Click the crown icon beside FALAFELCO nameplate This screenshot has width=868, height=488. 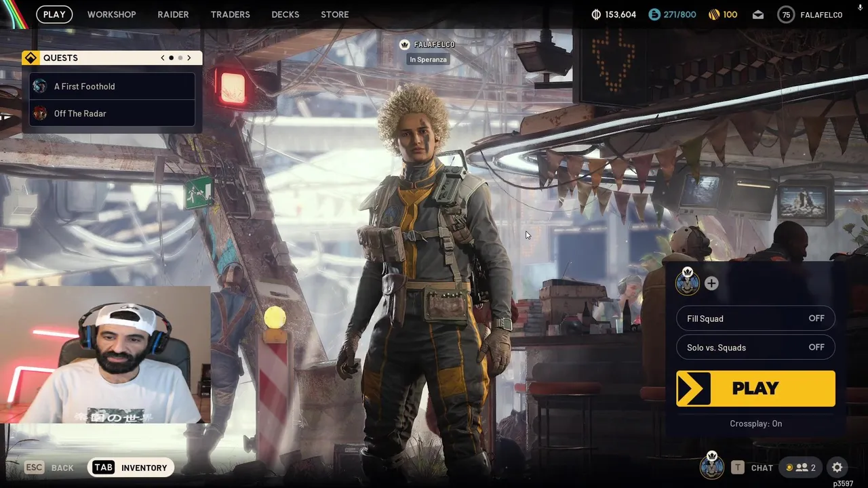405,45
